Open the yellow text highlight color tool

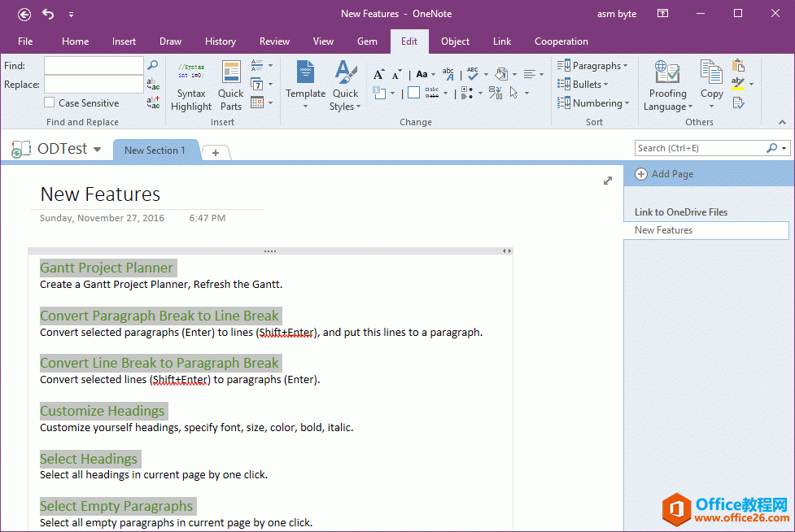(738, 84)
